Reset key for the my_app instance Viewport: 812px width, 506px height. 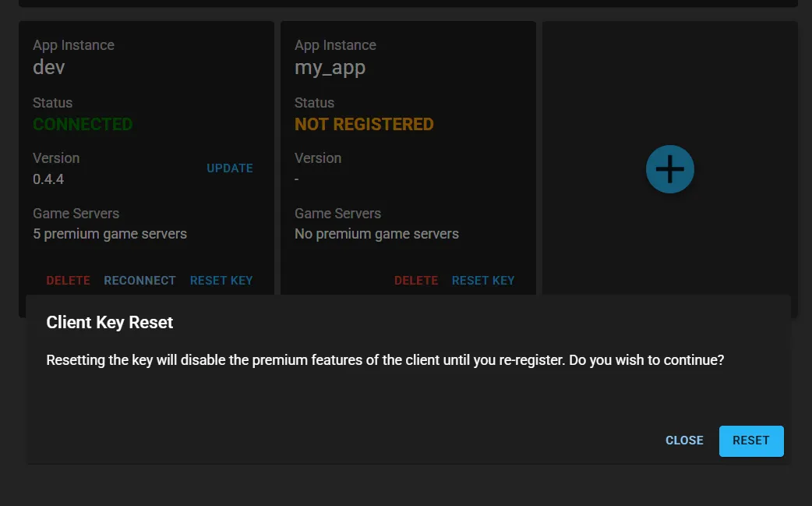(x=483, y=281)
